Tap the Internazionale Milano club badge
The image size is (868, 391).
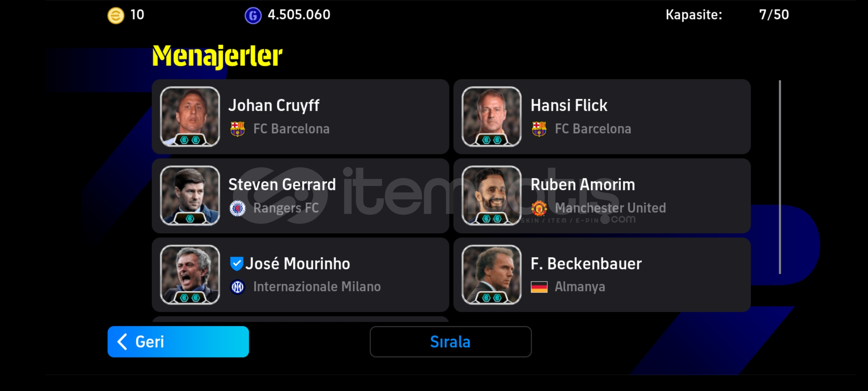(237, 287)
